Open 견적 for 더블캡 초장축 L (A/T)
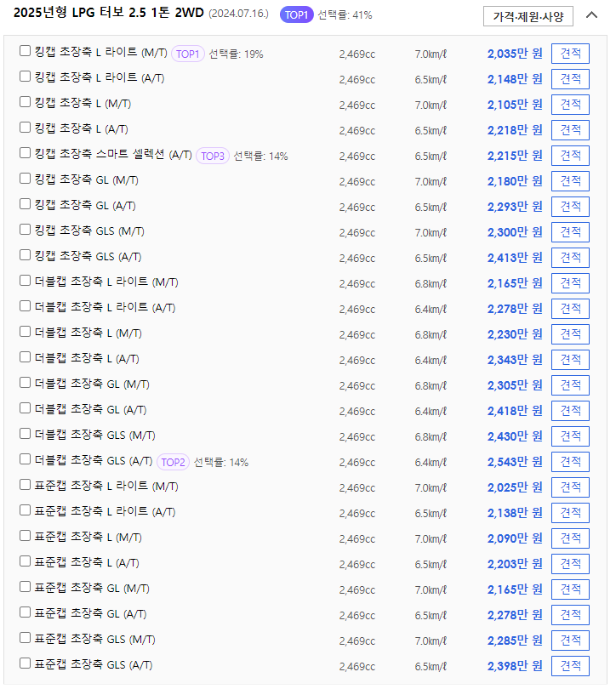The image size is (616, 689). [x=570, y=360]
